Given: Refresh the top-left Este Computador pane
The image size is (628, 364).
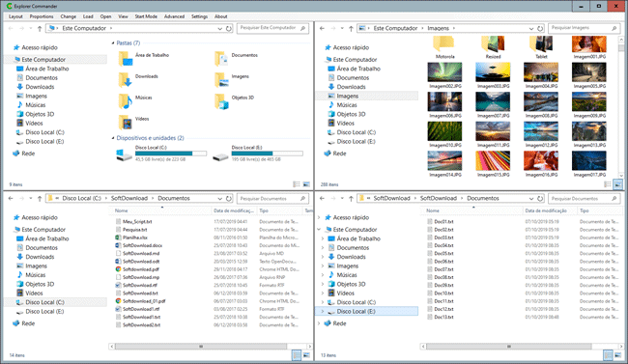Looking at the screenshot, I should pyautogui.click(x=229, y=28).
